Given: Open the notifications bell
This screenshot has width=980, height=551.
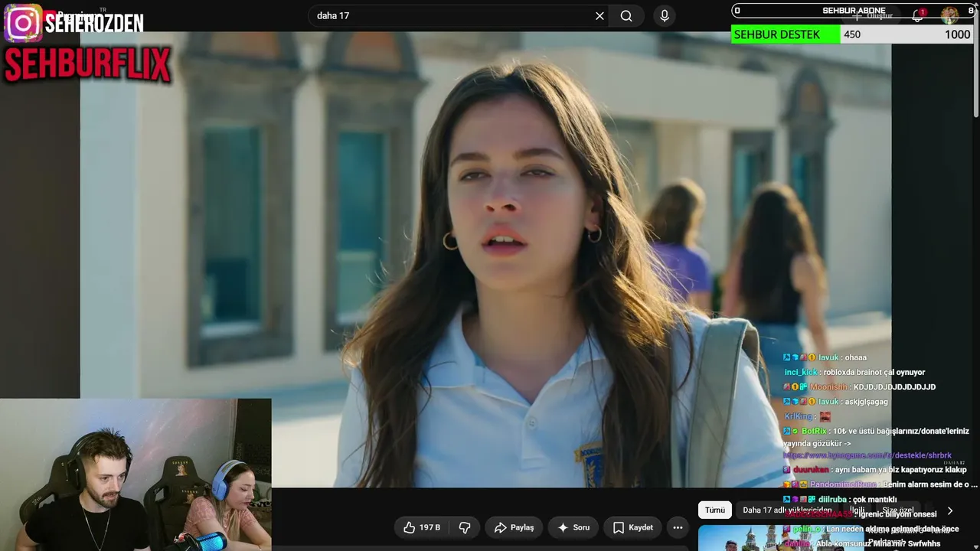Looking at the screenshot, I should 918,15.
